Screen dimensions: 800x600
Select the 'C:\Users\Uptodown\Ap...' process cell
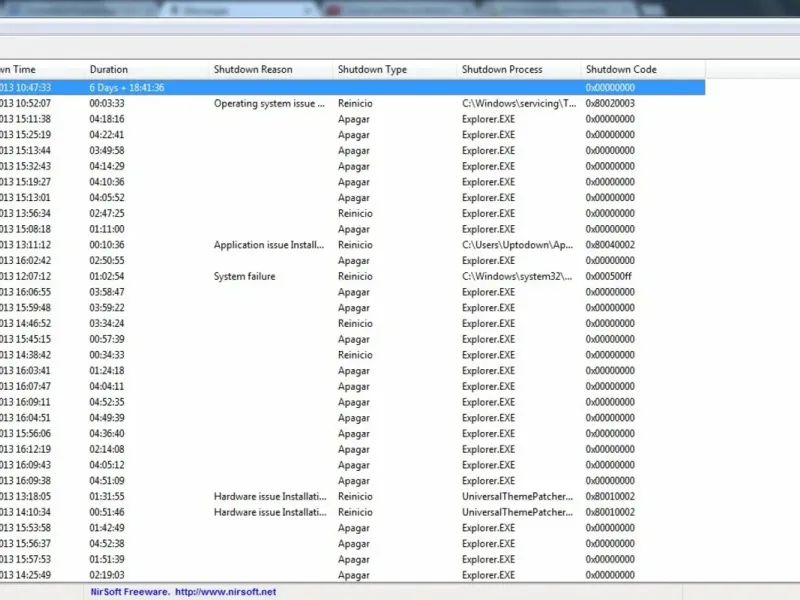(517, 245)
